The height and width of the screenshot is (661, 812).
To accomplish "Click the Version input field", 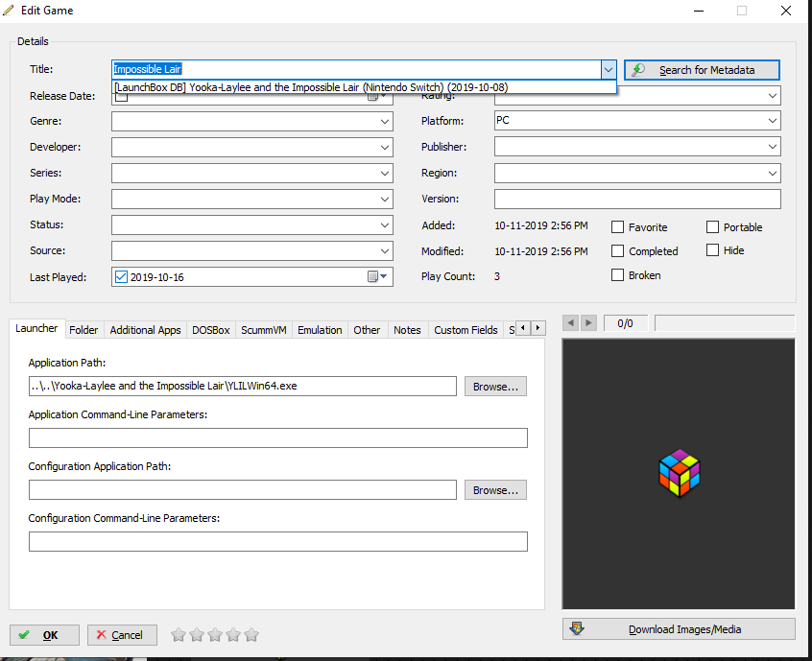I will [637, 200].
